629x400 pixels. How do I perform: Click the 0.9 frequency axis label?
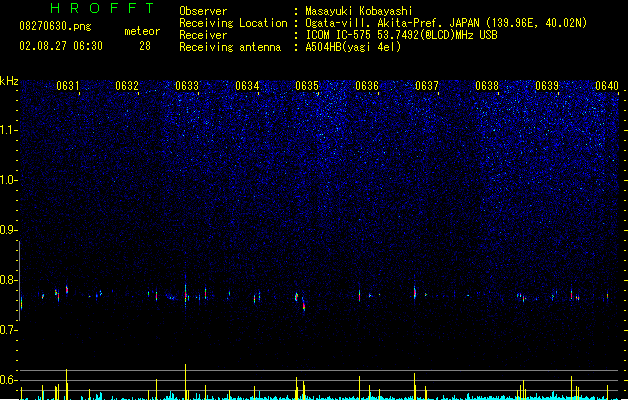[x=8, y=230]
